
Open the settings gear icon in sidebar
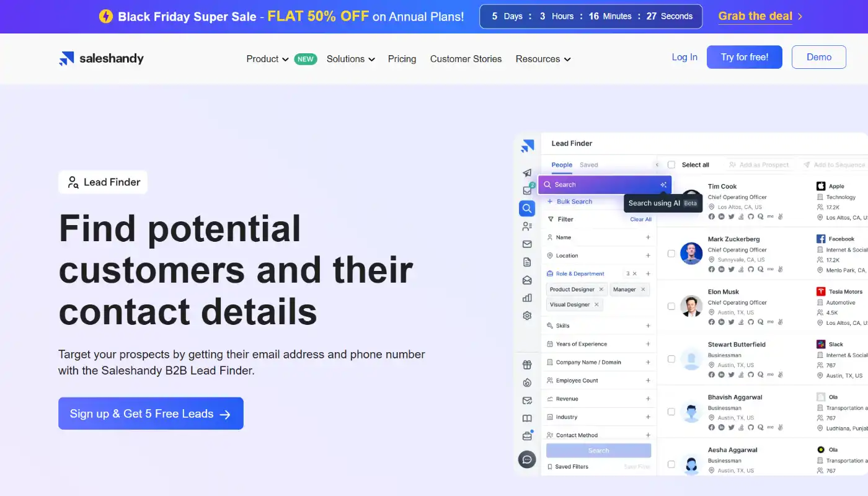coord(527,316)
